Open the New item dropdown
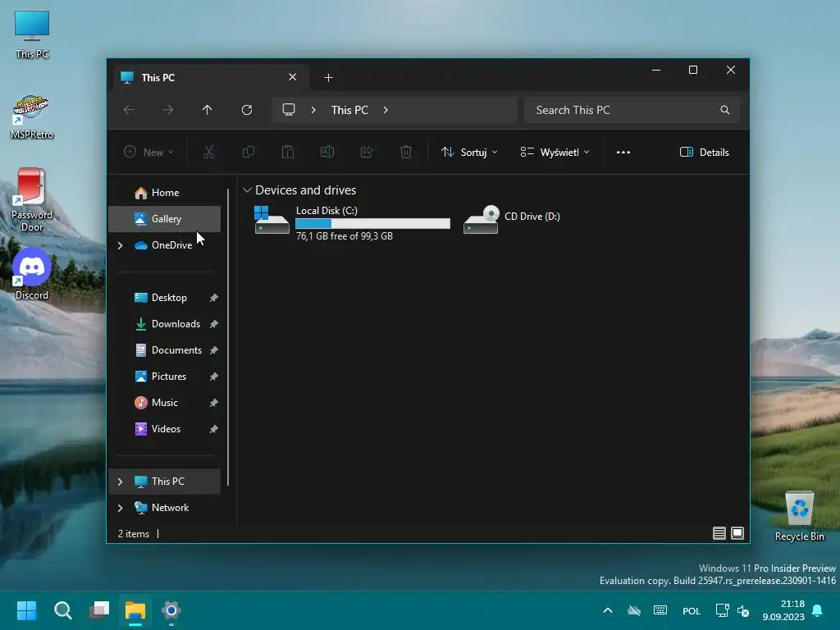Viewport: 840px width, 630px height. 148,152
